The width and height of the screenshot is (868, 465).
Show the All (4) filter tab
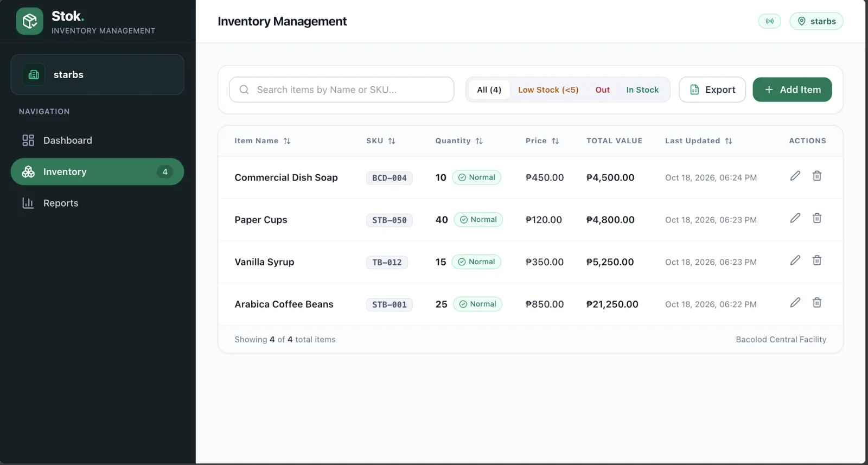coord(489,90)
